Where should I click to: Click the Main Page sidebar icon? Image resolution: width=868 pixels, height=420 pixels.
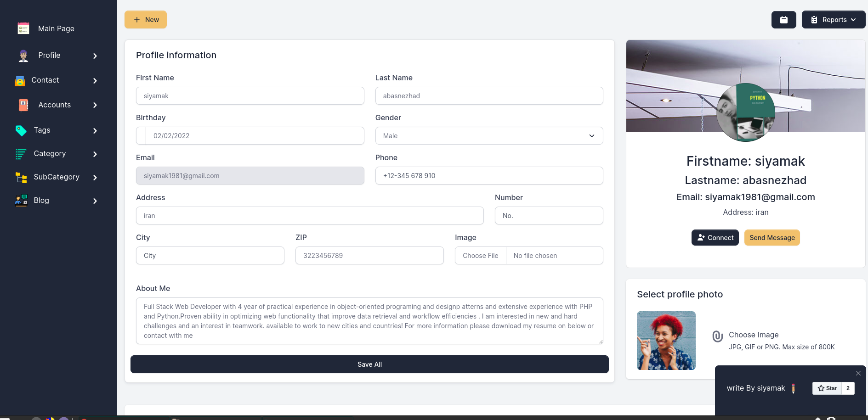click(23, 28)
